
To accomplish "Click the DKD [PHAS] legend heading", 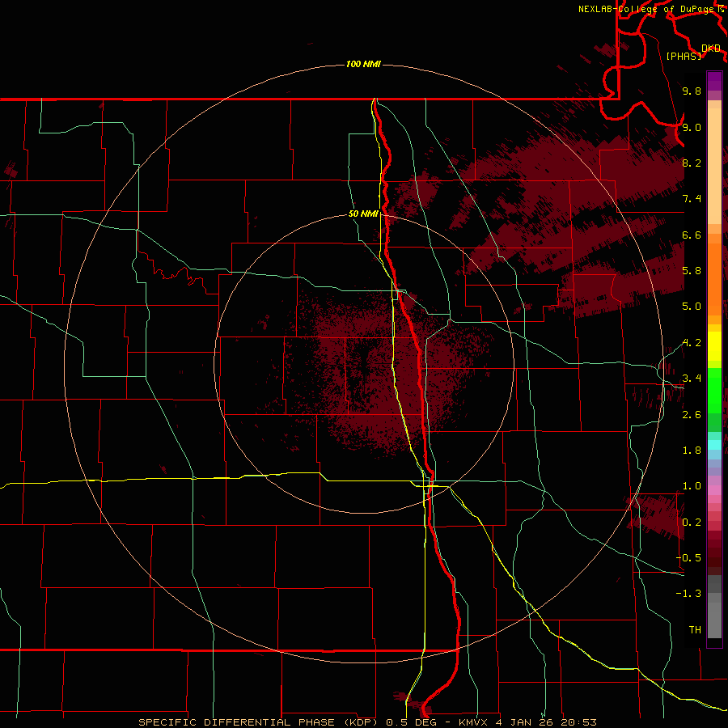I will (693, 52).
